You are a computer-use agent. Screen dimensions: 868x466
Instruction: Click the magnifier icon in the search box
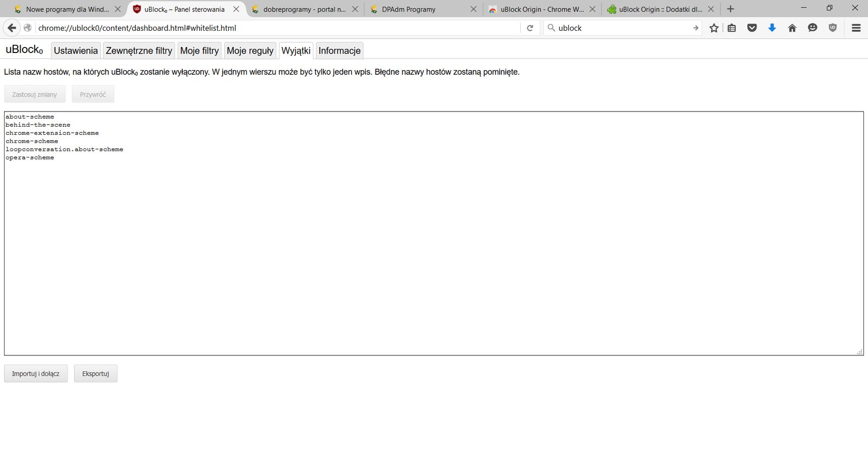(x=552, y=28)
